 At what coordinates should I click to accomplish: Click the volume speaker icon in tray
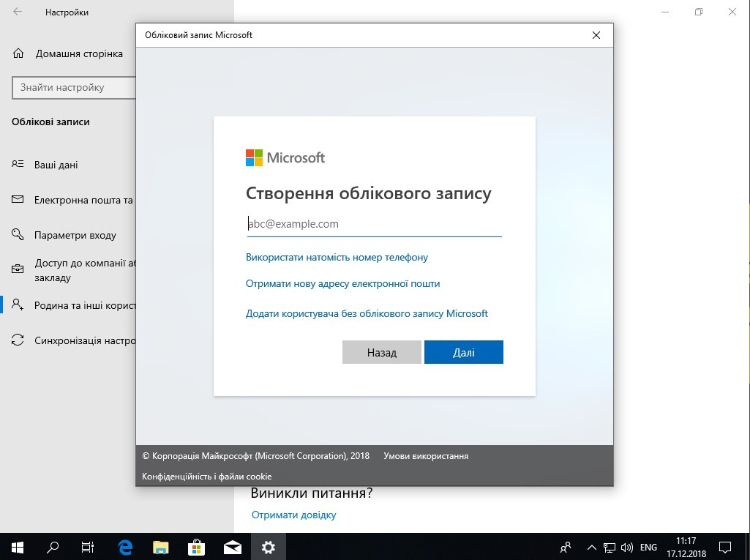tap(626, 547)
